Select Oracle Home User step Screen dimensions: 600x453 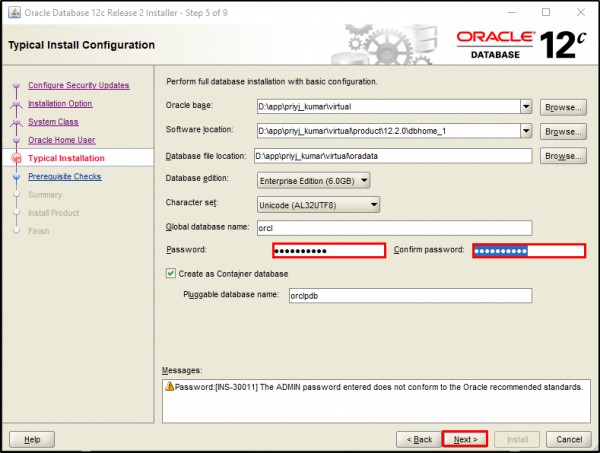(62, 140)
